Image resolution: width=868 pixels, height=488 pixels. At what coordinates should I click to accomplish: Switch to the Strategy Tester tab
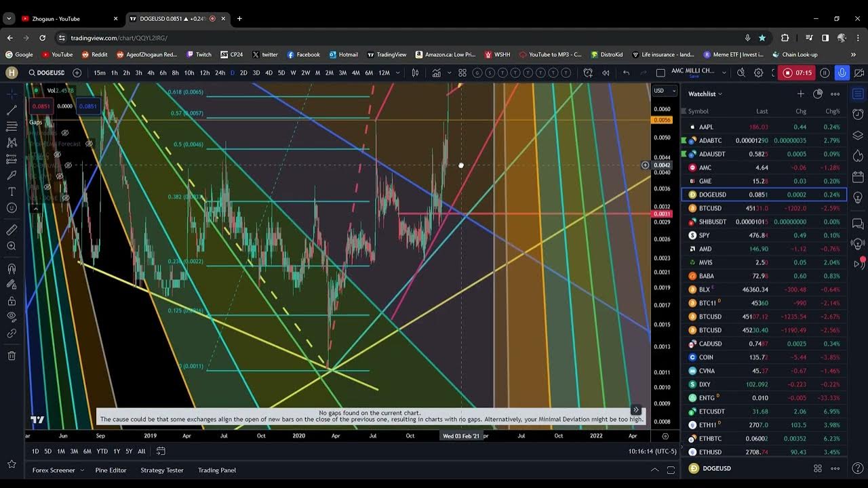point(161,470)
